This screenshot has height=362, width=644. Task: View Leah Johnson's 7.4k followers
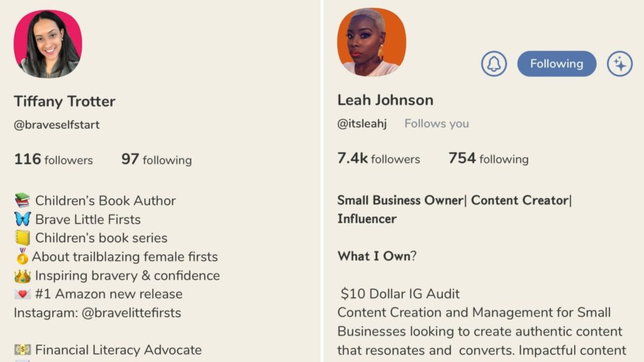(379, 158)
